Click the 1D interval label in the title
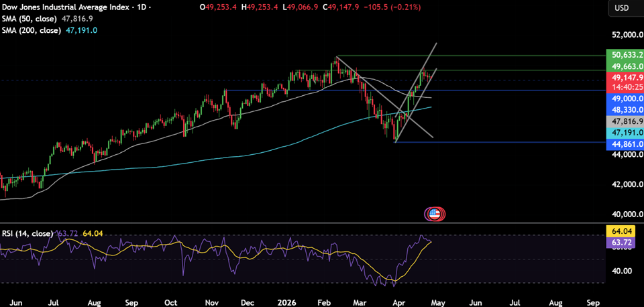Screen dimensions: 644x307 (141, 7)
